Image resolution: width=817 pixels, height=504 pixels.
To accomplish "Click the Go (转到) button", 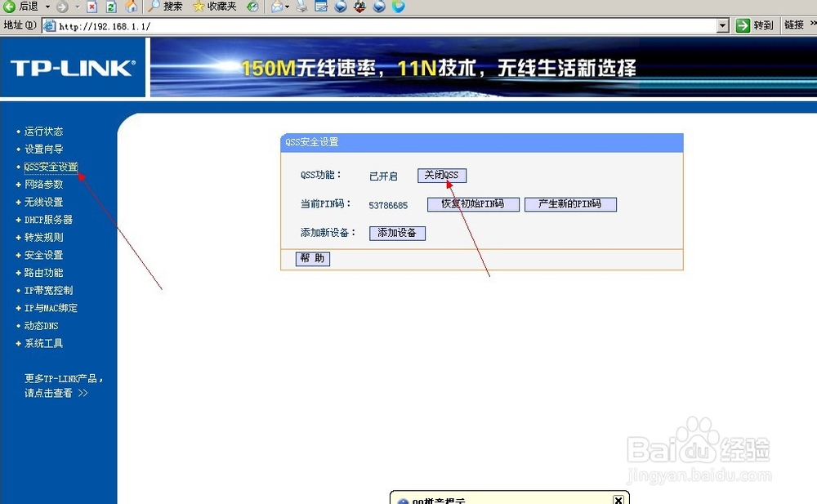I will (754, 25).
